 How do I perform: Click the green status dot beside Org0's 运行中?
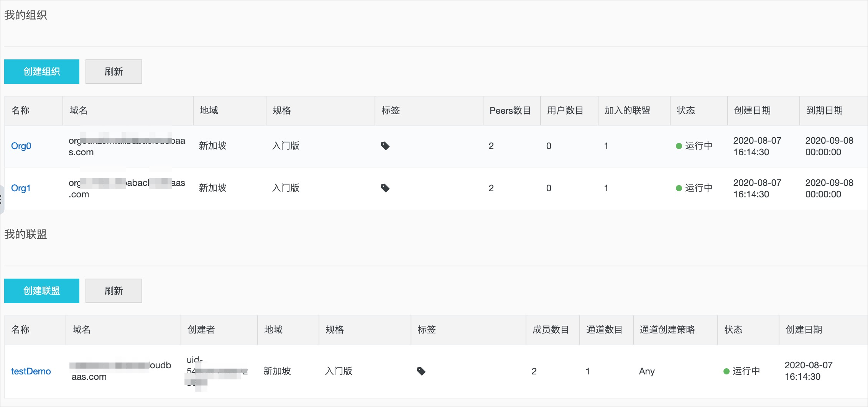coord(680,146)
